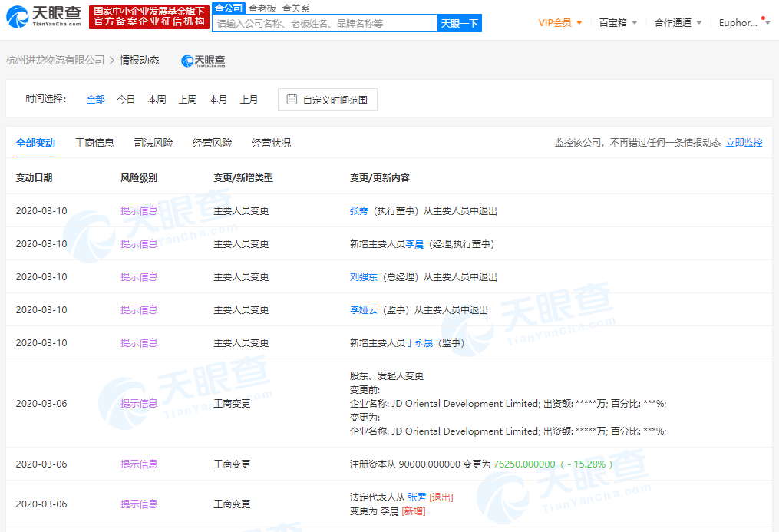Switch to the 经营状况 tab

tap(273, 142)
